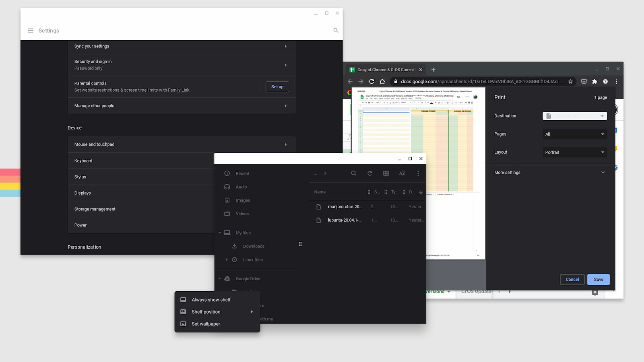
Task: Click Cancel in Print dialog
Action: tap(572, 280)
